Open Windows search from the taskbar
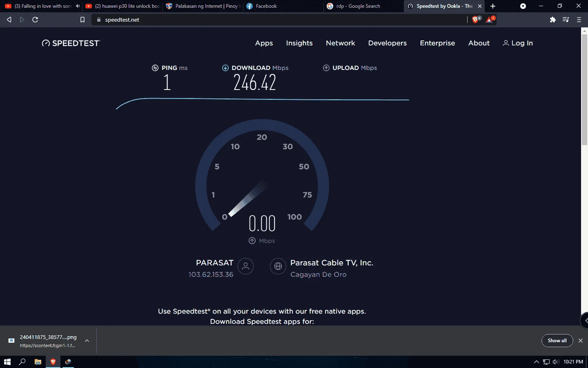Viewport: 588px width, 368px height. point(22,362)
